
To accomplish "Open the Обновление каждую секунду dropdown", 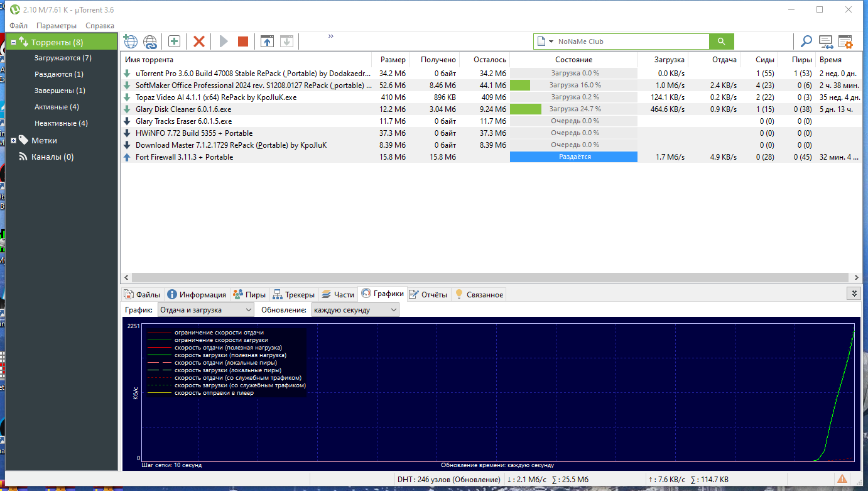I will 355,310.
